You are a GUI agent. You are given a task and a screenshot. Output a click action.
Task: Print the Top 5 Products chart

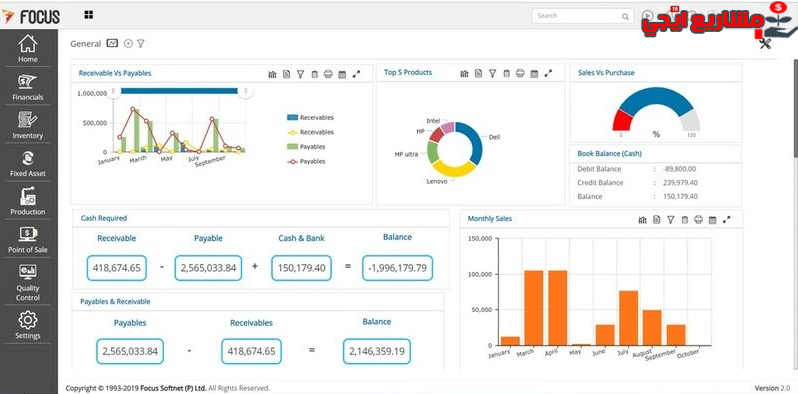[520, 74]
